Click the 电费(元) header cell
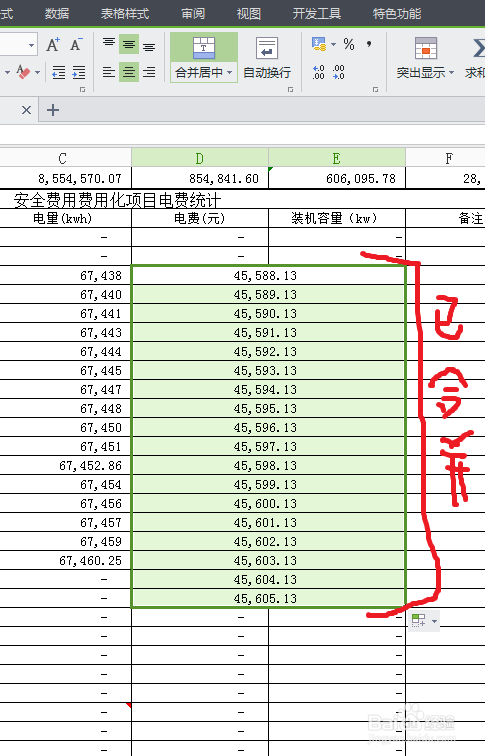This screenshot has width=485, height=756. 200,218
